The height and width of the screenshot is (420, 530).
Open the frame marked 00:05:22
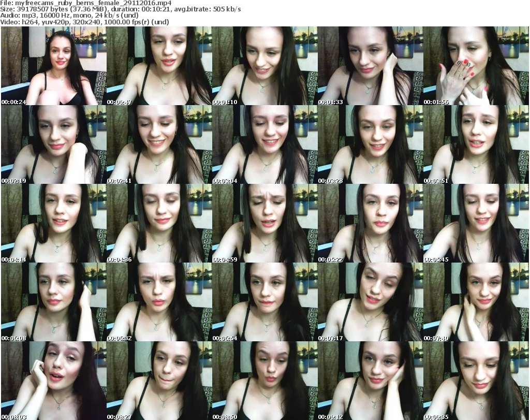370,223
